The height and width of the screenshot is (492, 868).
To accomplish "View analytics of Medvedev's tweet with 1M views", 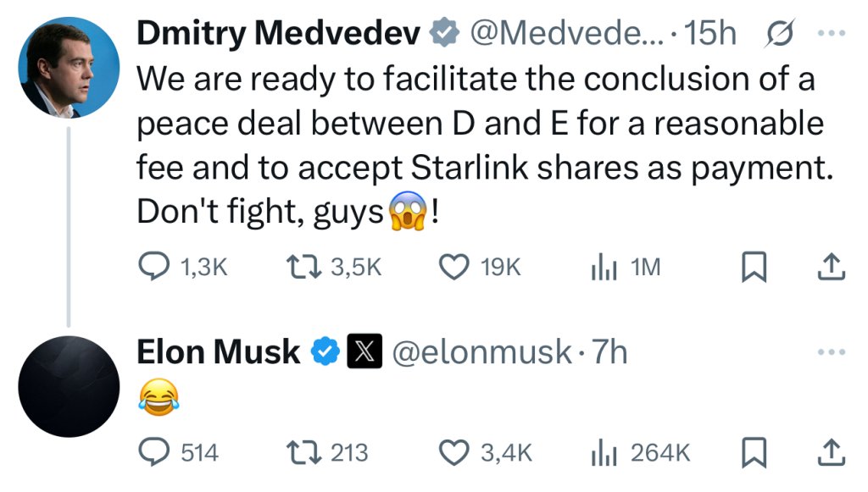I will [x=604, y=267].
